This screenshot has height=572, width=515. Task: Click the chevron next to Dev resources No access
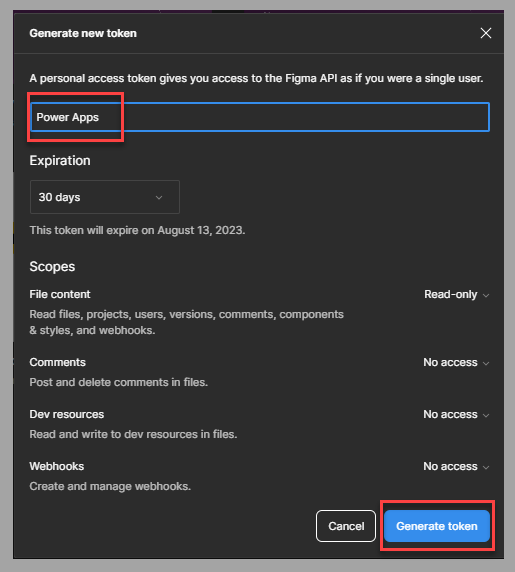tap(486, 415)
